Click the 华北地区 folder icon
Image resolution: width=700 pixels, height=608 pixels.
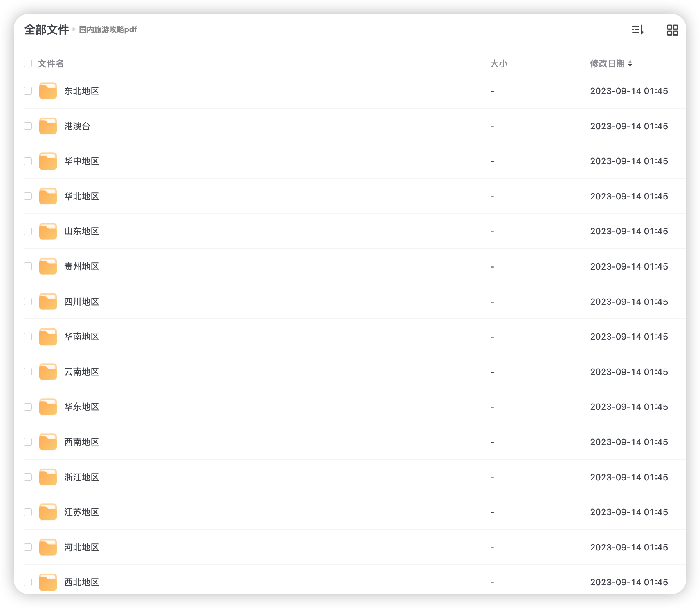pos(48,196)
